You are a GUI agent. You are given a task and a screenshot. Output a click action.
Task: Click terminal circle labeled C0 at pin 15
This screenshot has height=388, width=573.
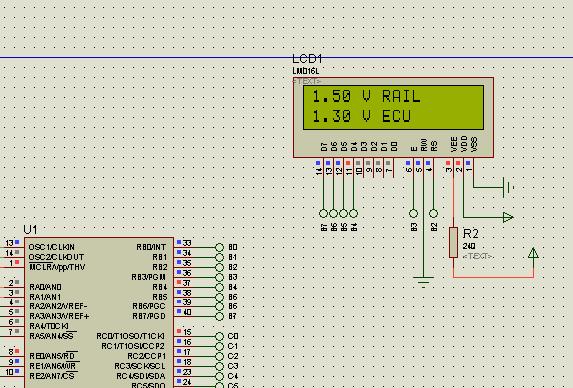[219, 336]
